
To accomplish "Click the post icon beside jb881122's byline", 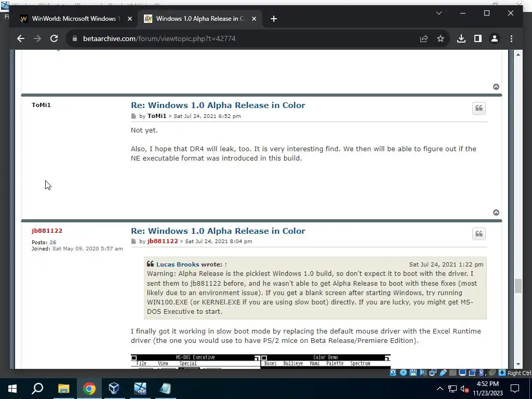I will pyautogui.click(x=134, y=241).
